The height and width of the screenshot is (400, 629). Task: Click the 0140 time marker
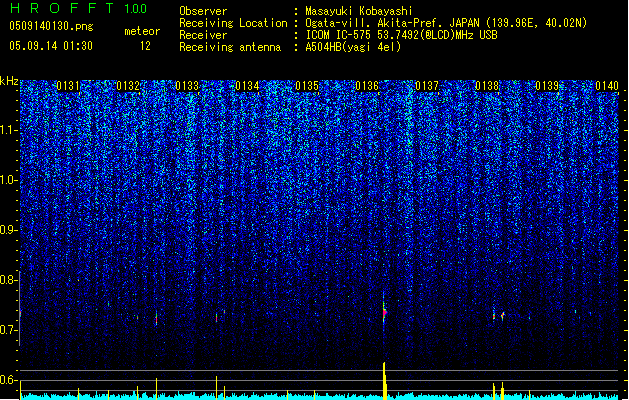[x=607, y=86]
